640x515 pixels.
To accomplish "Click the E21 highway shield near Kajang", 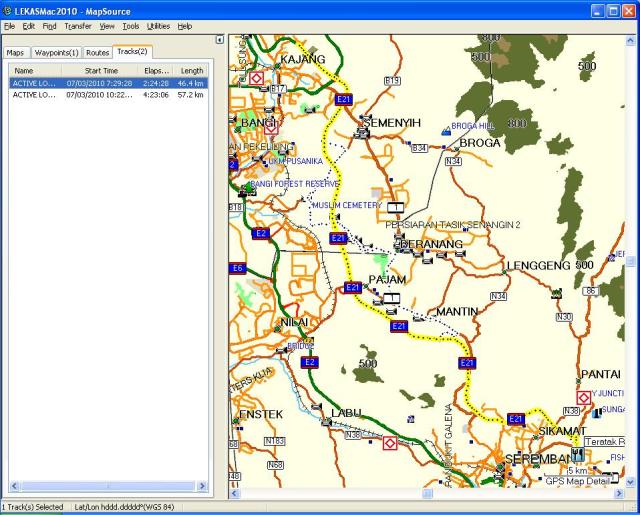I will click(344, 99).
